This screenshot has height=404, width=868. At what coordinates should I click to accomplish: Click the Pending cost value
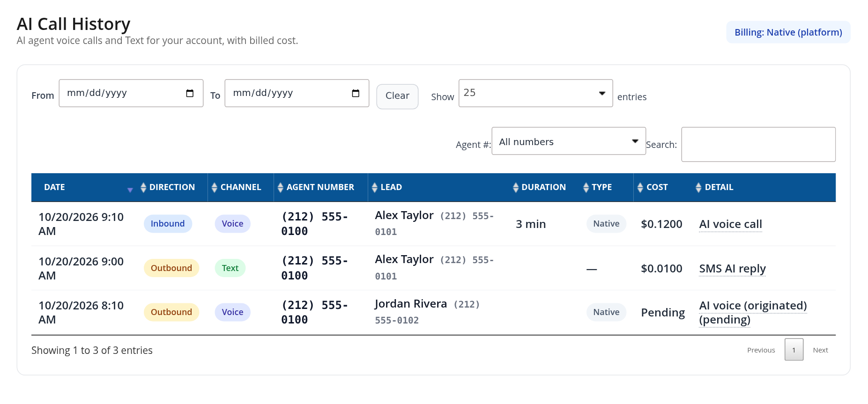coord(663,313)
